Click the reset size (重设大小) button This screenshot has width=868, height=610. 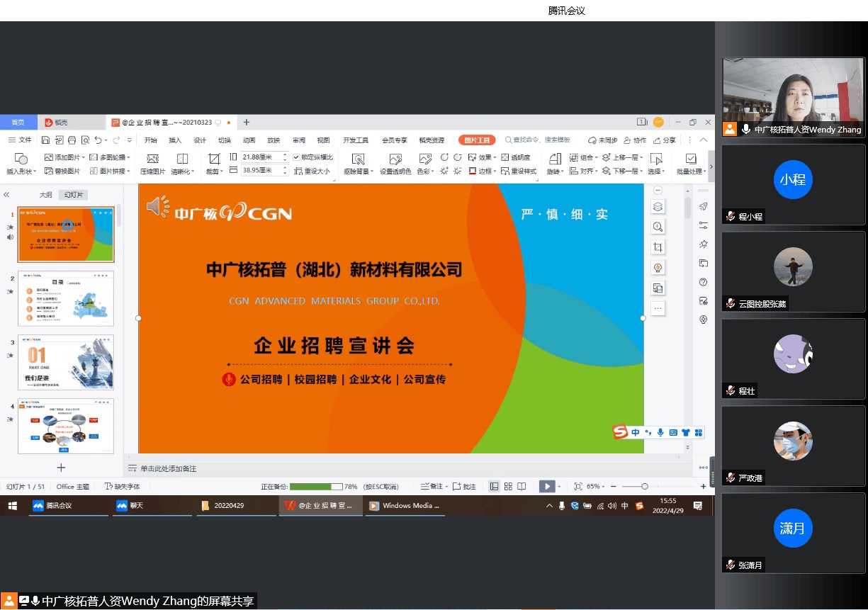312,171
